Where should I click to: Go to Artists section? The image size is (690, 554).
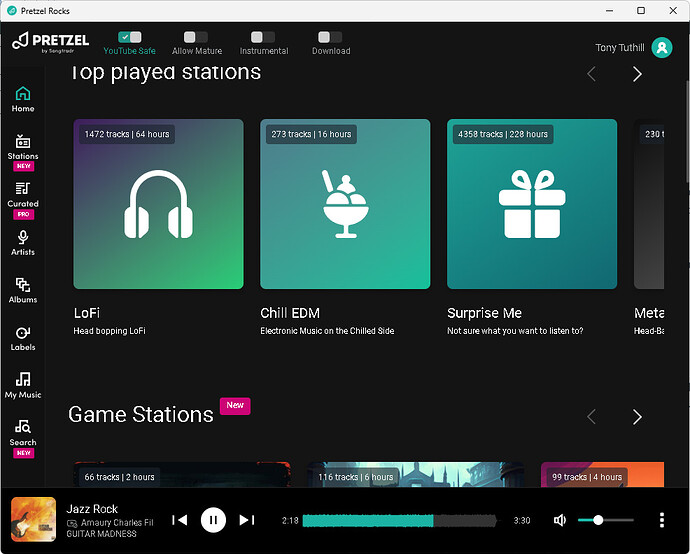22,243
